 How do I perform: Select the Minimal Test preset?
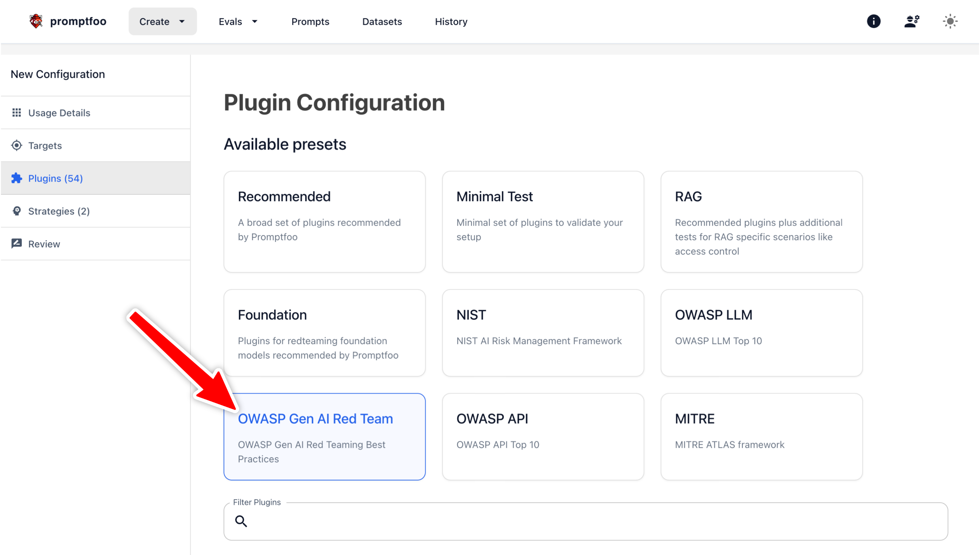543,221
